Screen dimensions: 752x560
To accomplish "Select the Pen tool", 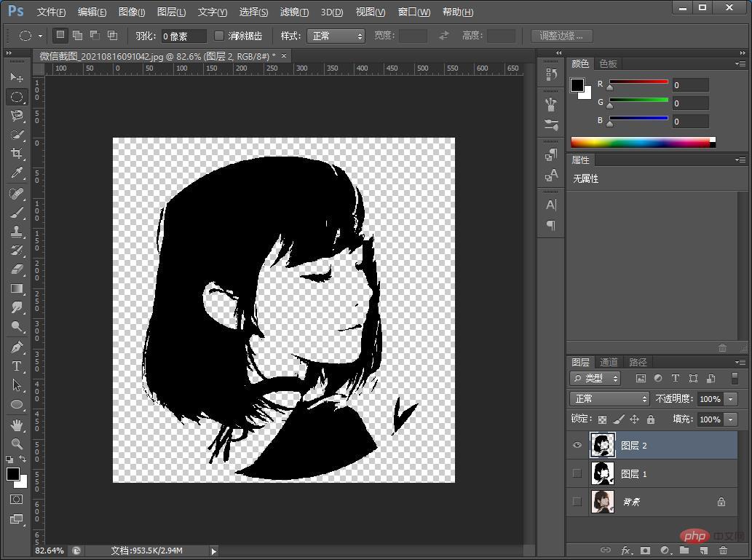I will click(x=17, y=347).
